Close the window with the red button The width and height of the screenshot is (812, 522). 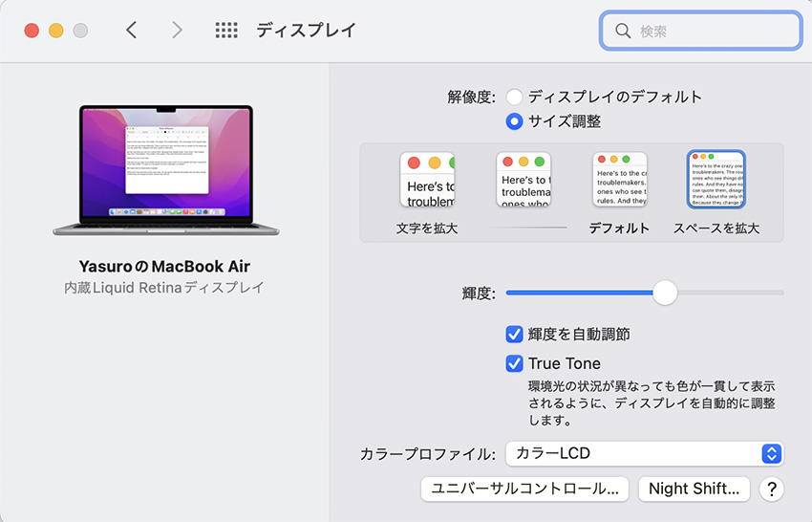tap(32, 31)
